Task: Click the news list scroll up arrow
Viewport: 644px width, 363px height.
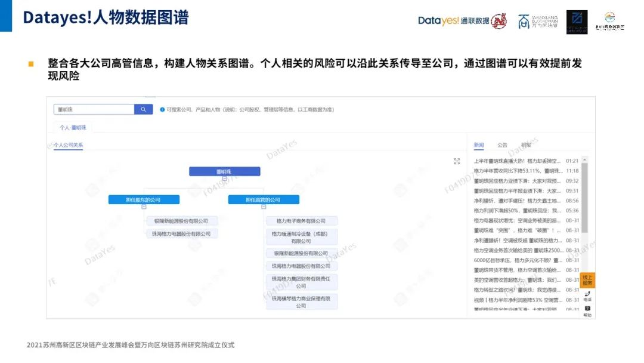Action: [x=585, y=159]
